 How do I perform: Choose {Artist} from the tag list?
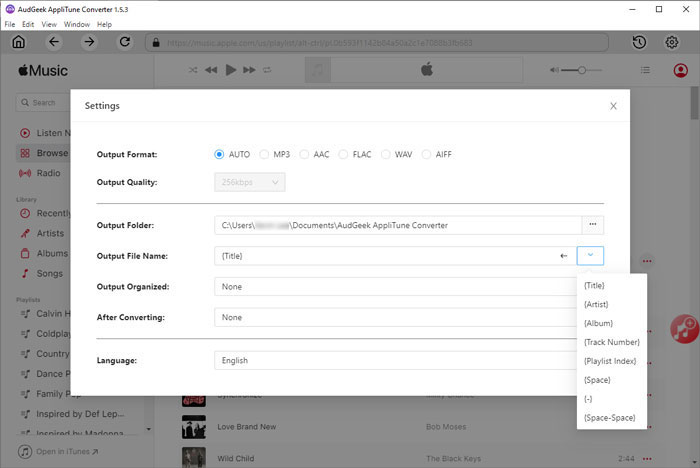[612, 304]
